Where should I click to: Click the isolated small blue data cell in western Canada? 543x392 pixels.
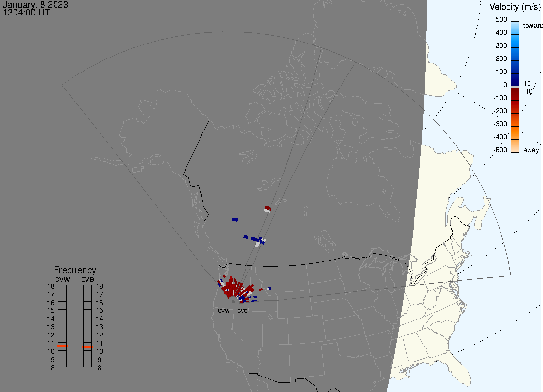click(235, 220)
